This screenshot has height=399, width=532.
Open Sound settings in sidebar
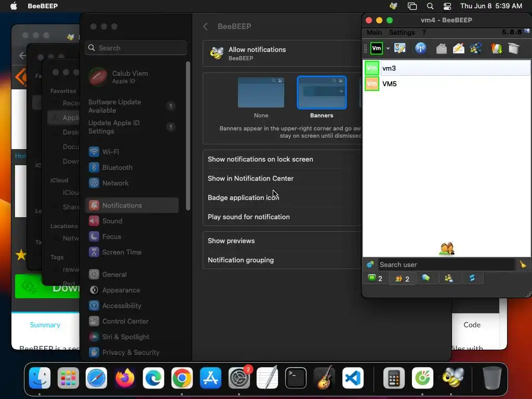point(131,221)
